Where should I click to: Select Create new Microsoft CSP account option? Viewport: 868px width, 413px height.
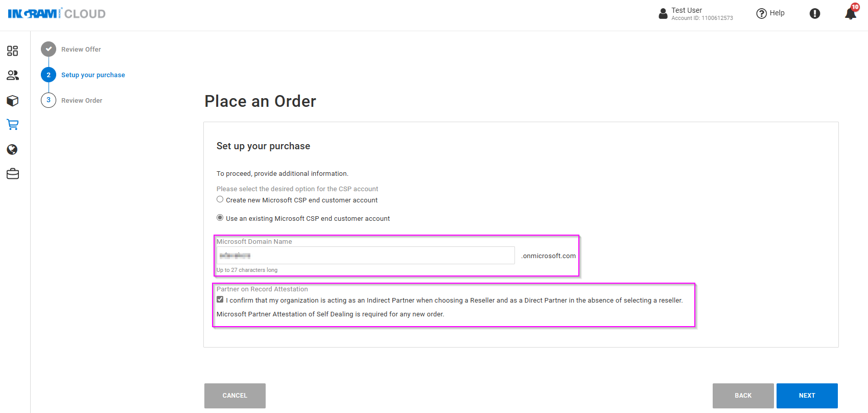(x=220, y=199)
